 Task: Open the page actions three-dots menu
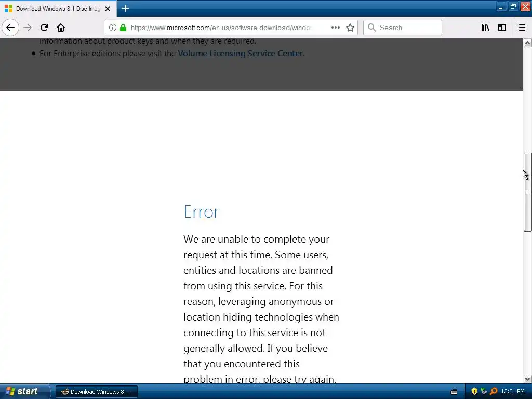point(336,28)
